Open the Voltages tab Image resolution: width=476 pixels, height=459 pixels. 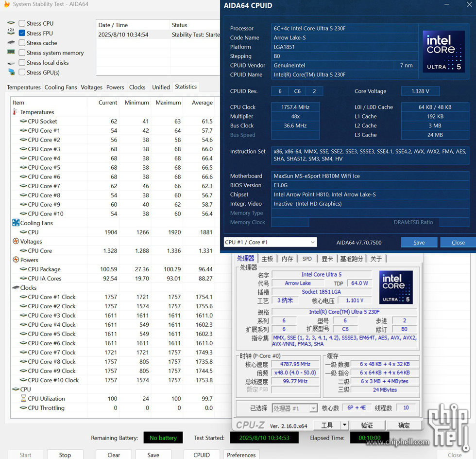point(91,87)
